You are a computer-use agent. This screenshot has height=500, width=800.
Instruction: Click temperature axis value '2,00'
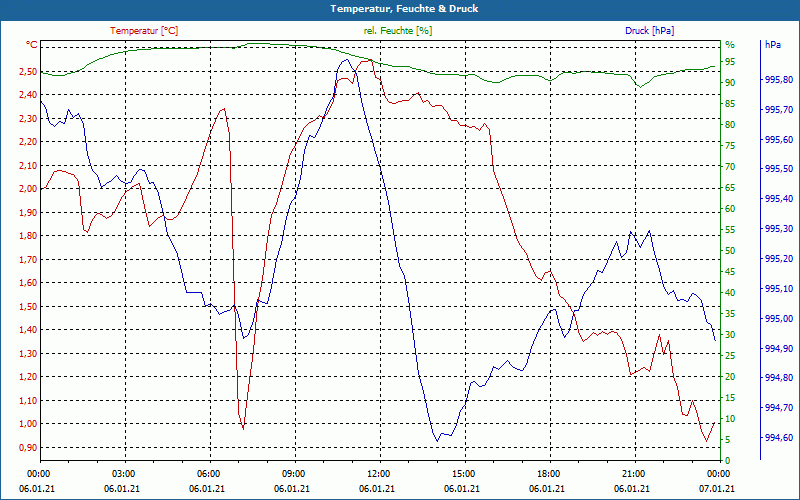coord(28,189)
